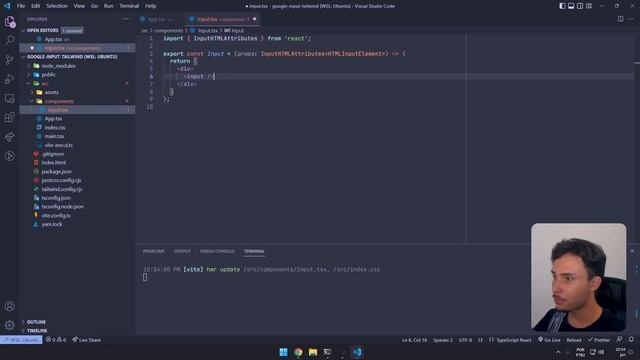Switch to the Output panel tab
The height and width of the screenshot is (360, 640).
(182, 251)
